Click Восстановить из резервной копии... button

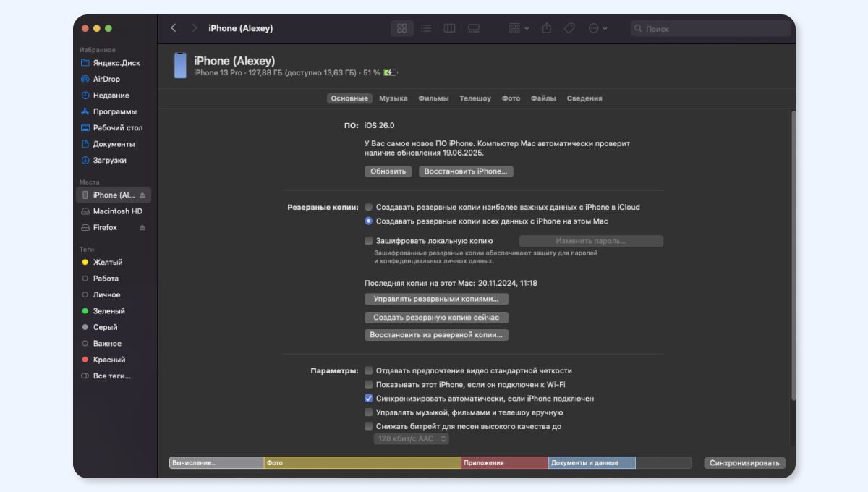pos(436,335)
